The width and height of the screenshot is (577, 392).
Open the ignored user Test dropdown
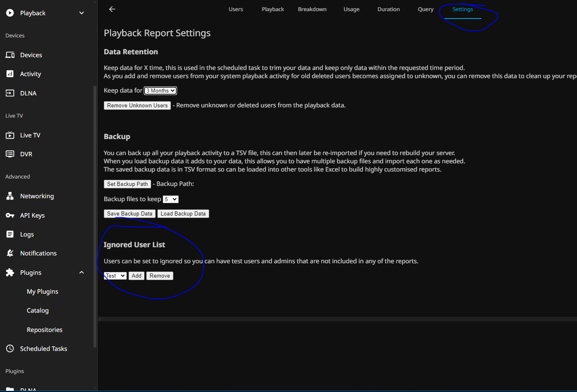(115, 276)
